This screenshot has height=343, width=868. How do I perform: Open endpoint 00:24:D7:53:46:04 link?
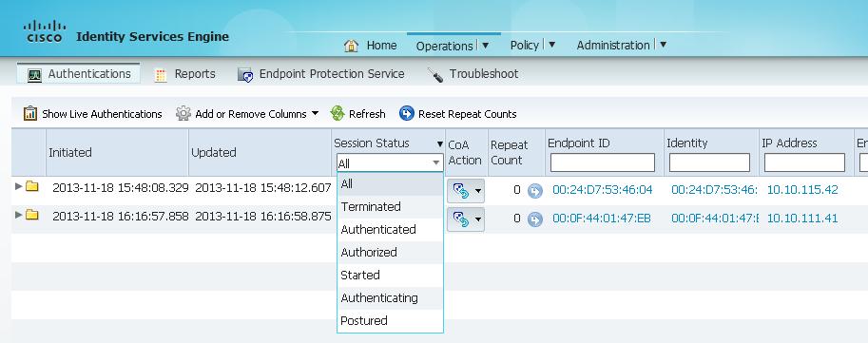pyautogui.click(x=603, y=190)
